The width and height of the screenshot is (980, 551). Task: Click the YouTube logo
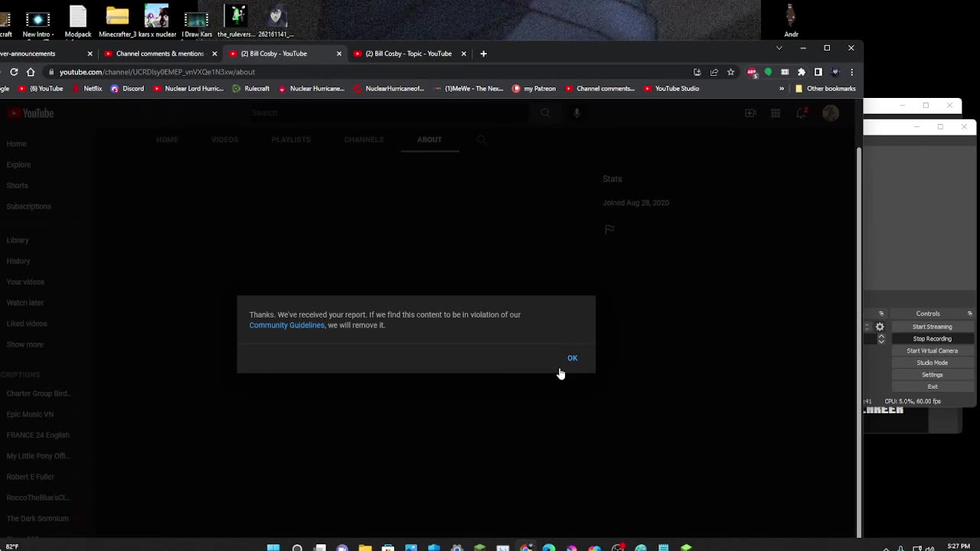[31, 113]
